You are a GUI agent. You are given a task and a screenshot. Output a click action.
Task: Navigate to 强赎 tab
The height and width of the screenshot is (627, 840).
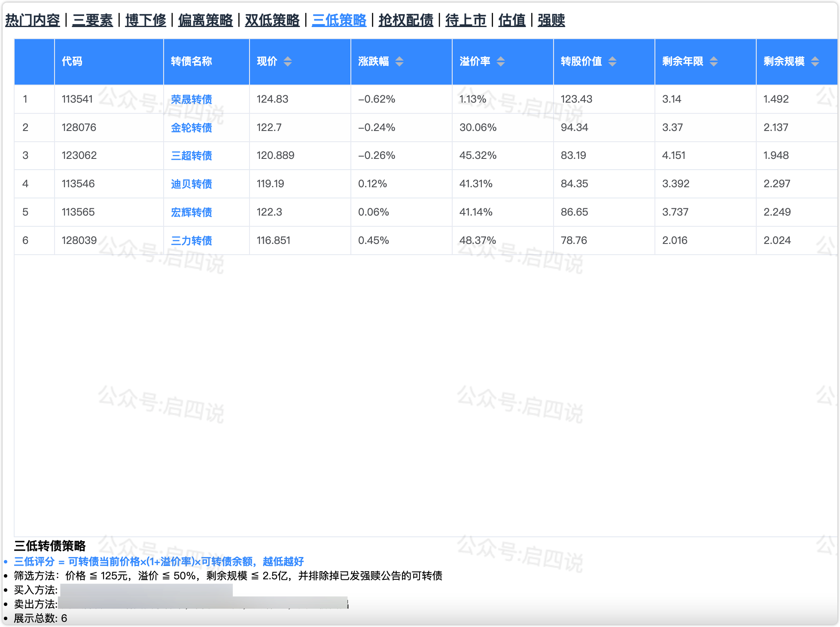tap(551, 20)
